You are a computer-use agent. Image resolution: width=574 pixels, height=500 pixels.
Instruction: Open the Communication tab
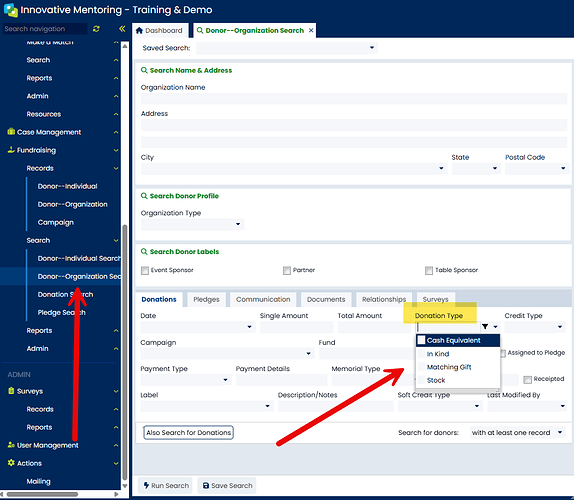coord(263,299)
